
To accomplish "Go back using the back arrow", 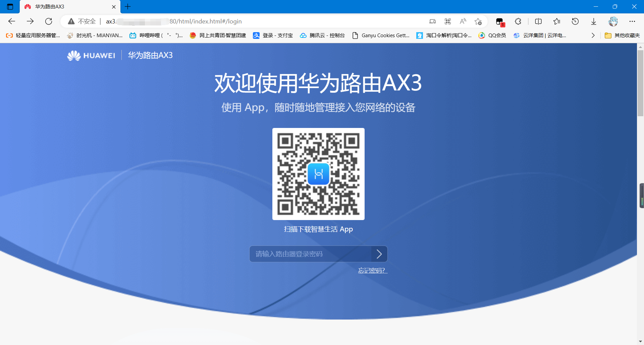I will point(12,21).
